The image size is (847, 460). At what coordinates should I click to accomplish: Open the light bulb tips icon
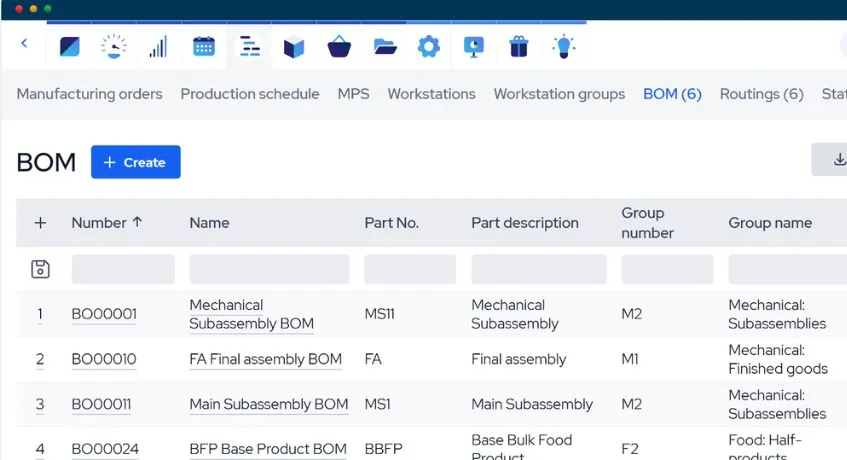[563, 47]
